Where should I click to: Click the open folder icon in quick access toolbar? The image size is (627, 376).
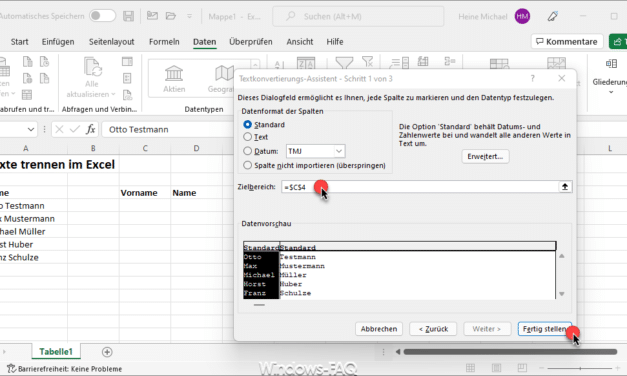click(171, 16)
